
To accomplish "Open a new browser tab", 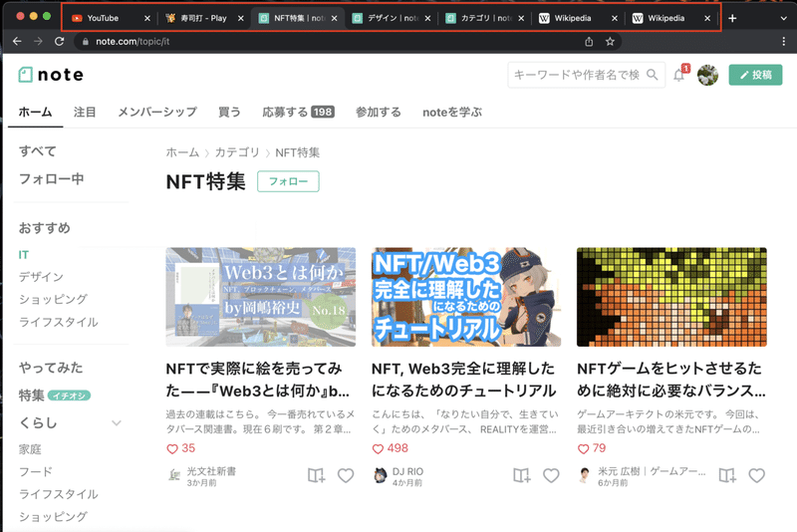I will pyautogui.click(x=732, y=18).
